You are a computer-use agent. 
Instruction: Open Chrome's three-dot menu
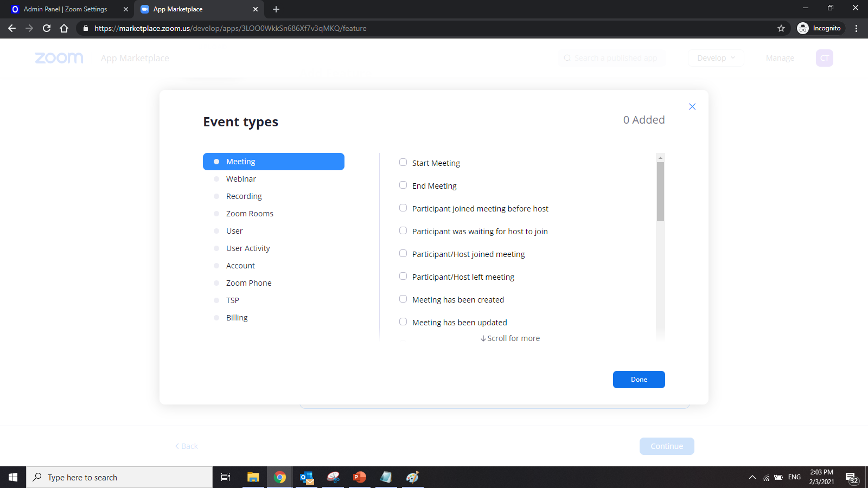coord(856,28)
